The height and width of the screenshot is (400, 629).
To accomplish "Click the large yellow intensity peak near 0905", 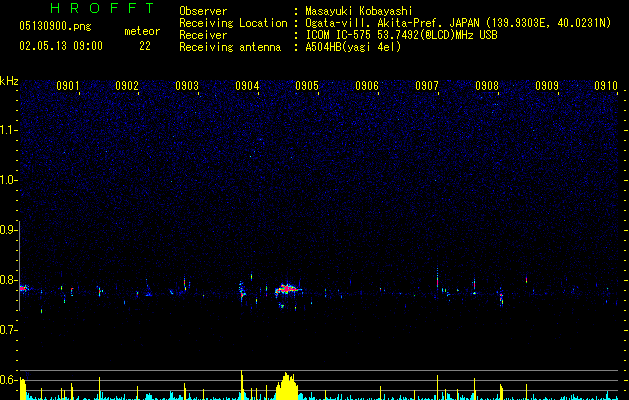I will click(287, 386).
